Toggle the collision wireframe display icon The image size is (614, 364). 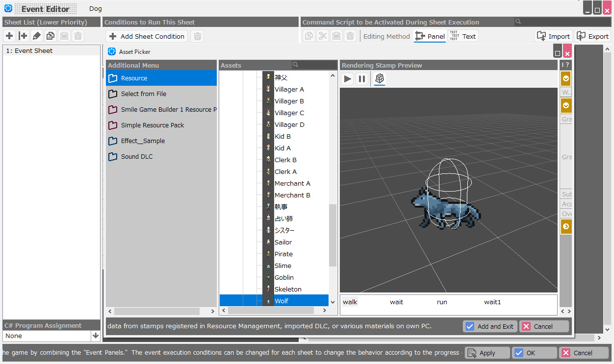(x=380, y=79)
